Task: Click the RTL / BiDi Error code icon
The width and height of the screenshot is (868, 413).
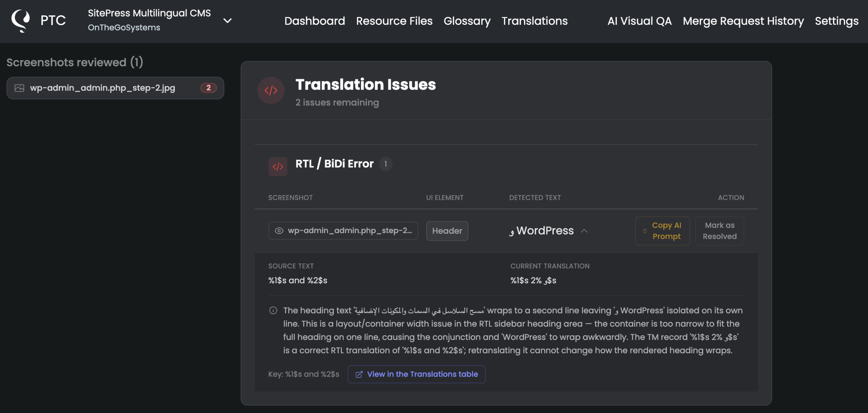Action: point(278,167)
